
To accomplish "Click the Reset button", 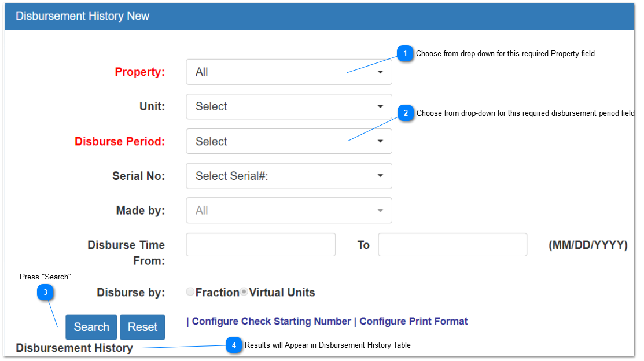I will tap(142, 327).
